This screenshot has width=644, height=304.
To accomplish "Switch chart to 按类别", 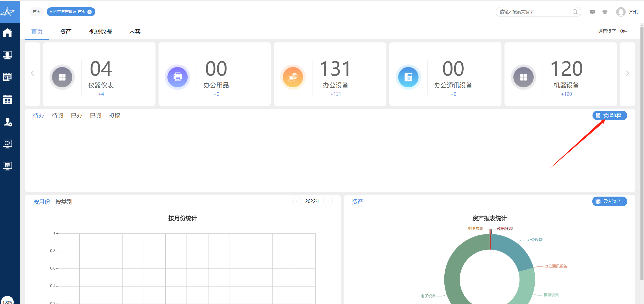I will (x=64, y=202).
